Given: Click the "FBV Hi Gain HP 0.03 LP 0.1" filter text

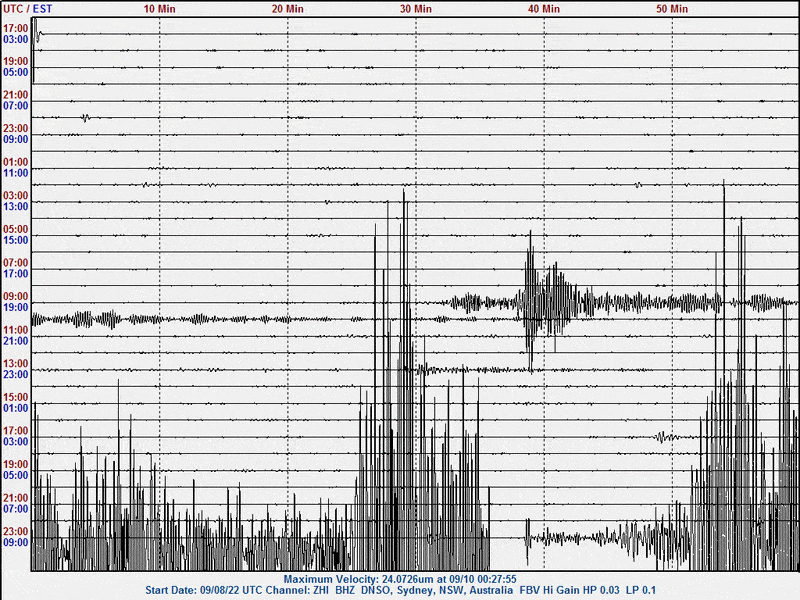Looking at the screenshot, I should (x=588, y=590).
